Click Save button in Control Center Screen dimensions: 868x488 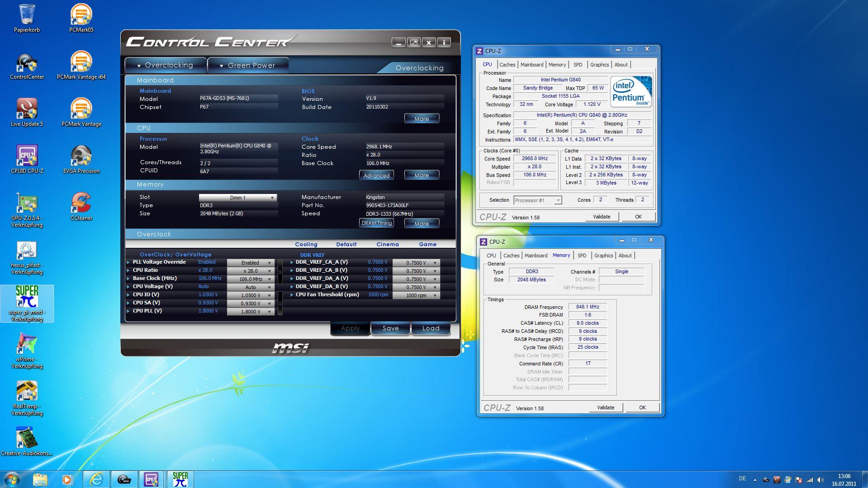coord(390,328)
